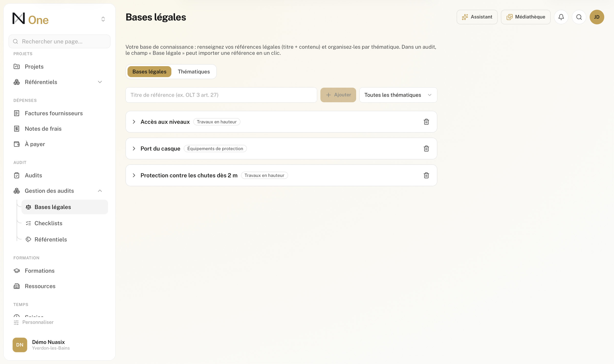Open Checklists under Gestion des audits

tap(65, 223)
